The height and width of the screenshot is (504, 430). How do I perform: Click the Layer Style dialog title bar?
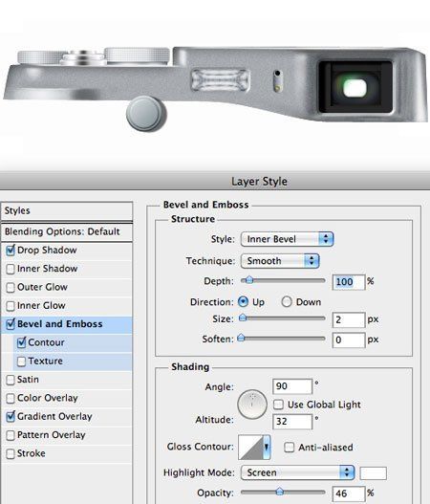[215, 182]
